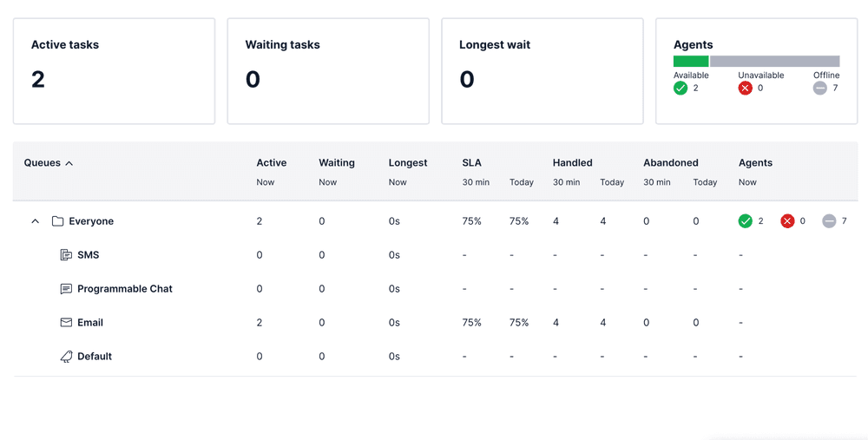Click red unavailable icon in Everyone row
Viewport: 868px width, 440px height.
[787, 221]
